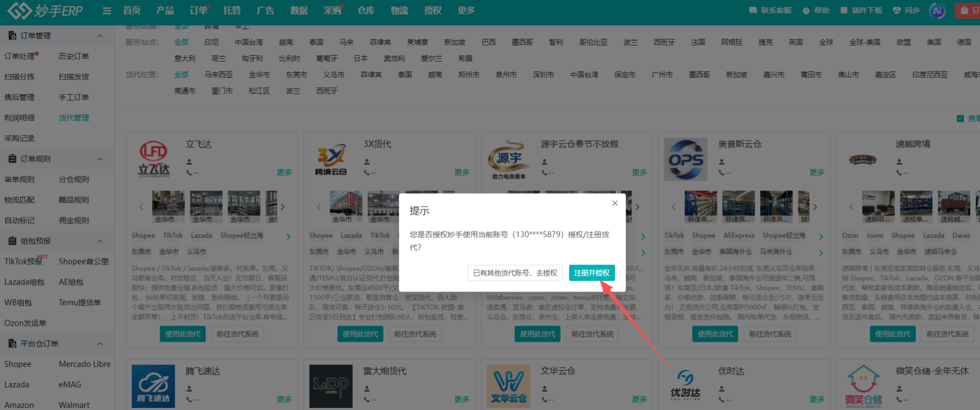This screenshot has width=980, height=410.
Task: Filter 服务站点 by 印尼
Action: point(212,42)
